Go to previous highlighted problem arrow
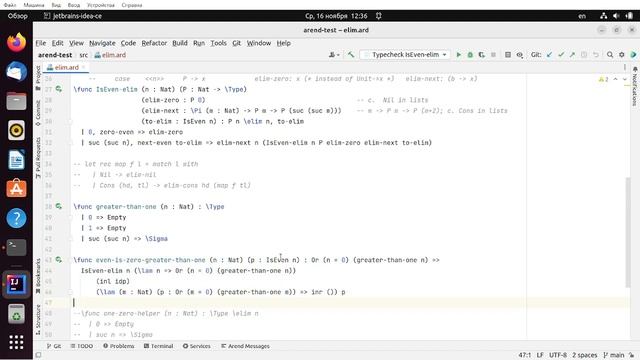This screenshot has height=360, width=640. (x=616, y=79)
